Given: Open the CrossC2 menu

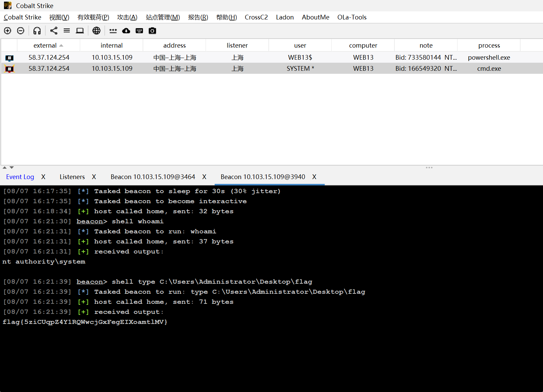Looking at the screenshot, I should coord(256,17).
